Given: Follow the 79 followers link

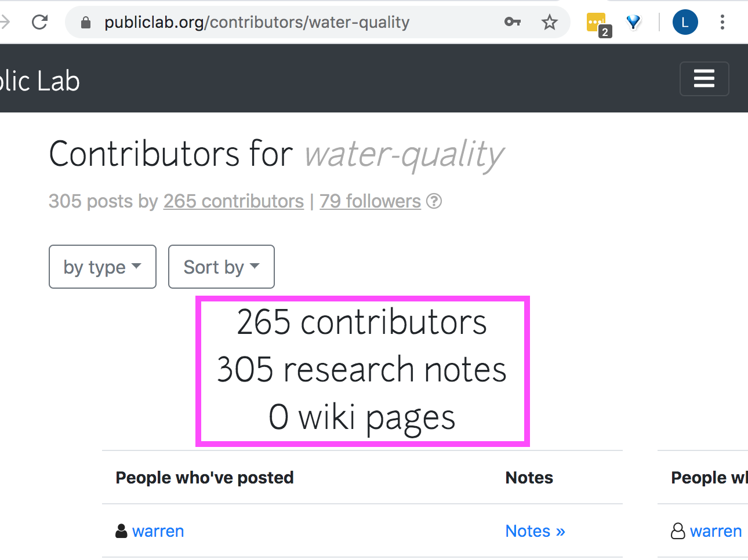Looking at the screenshot, I should (370, 201).
